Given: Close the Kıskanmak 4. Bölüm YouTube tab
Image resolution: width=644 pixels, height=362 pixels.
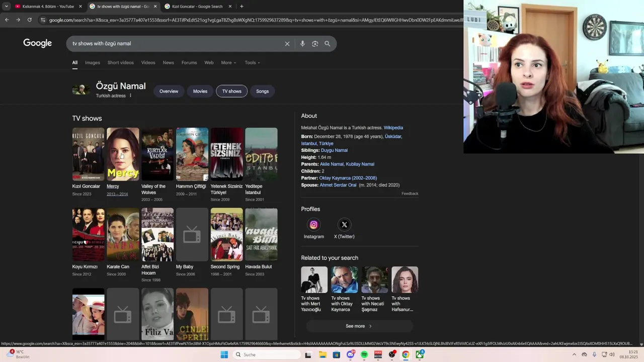Looking at the screenshot, I should [80, 7].
